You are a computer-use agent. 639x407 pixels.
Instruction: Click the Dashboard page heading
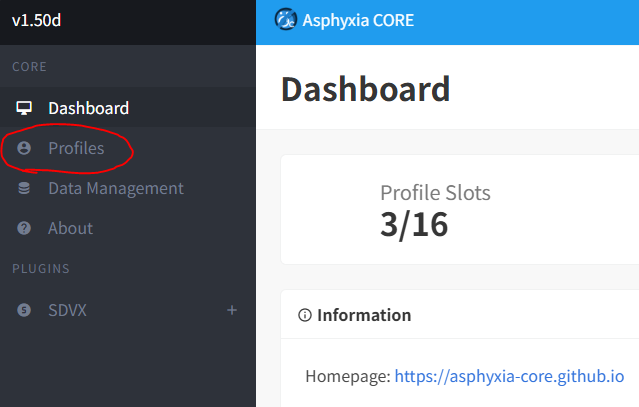[x=365, y=89]
